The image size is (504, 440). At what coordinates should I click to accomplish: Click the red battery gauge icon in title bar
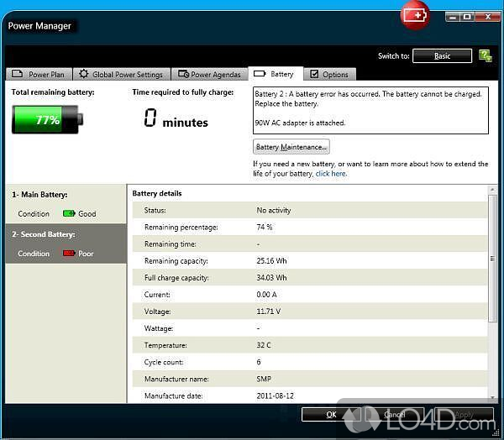415,15
